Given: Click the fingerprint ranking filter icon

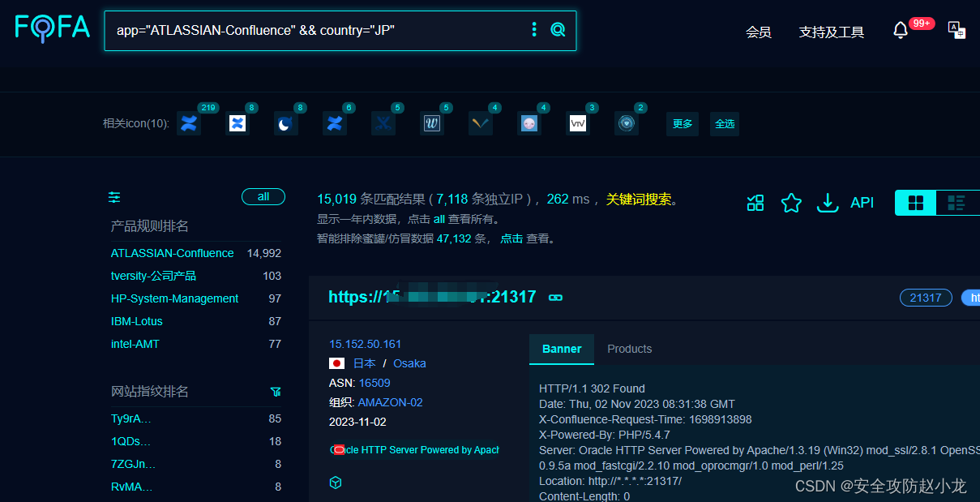Looking at the screenshot, I should tap(276, 392).
